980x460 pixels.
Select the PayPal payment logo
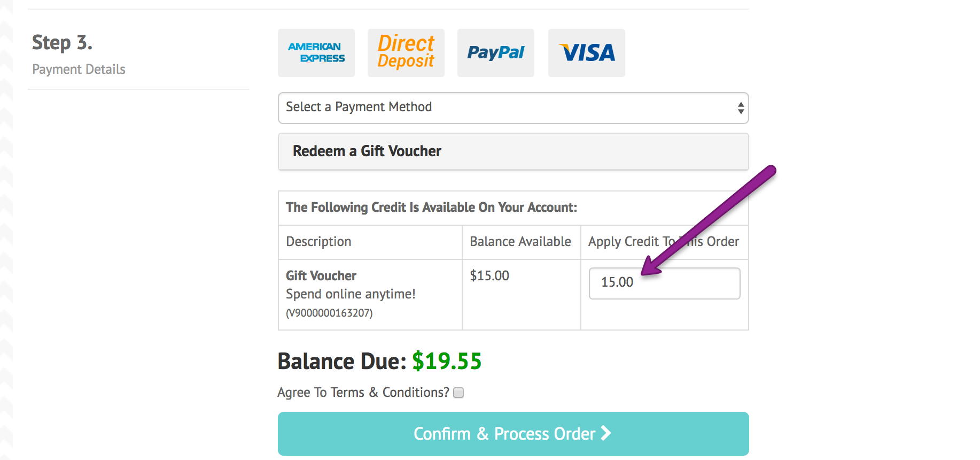(x=496, y=53)
